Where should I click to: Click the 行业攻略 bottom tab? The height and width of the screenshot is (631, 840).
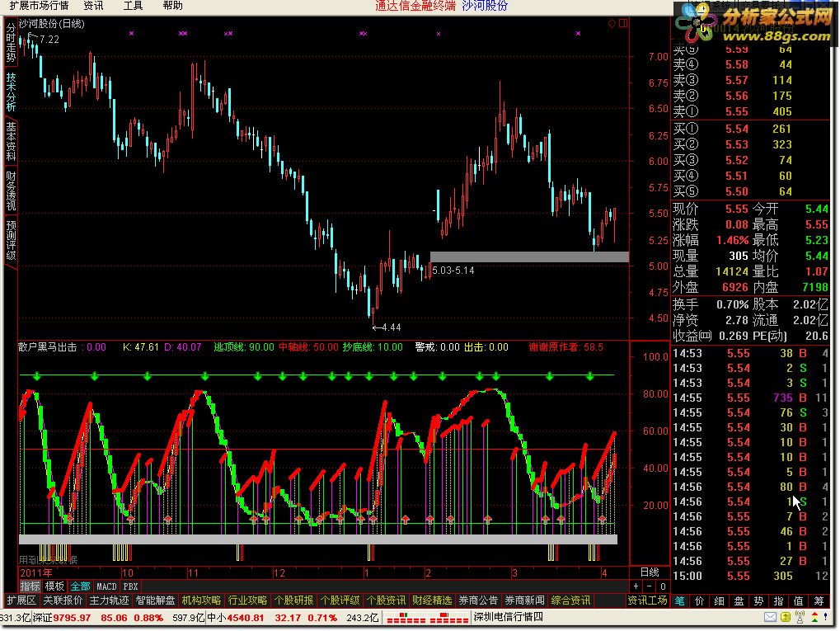click(247, 600)
